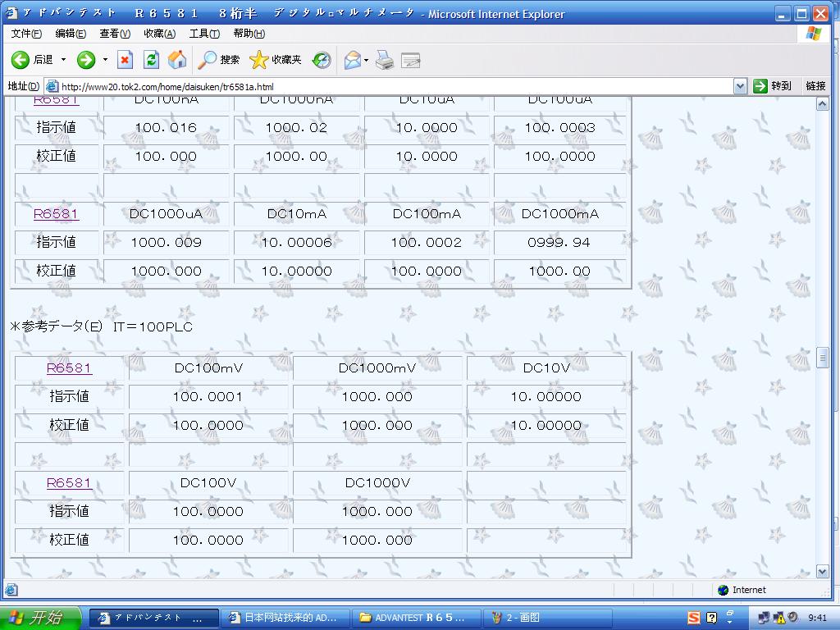Viewport: 840px width, 630px height.
Task: Select the DC10mA header cell
Action: coord(297,214)
